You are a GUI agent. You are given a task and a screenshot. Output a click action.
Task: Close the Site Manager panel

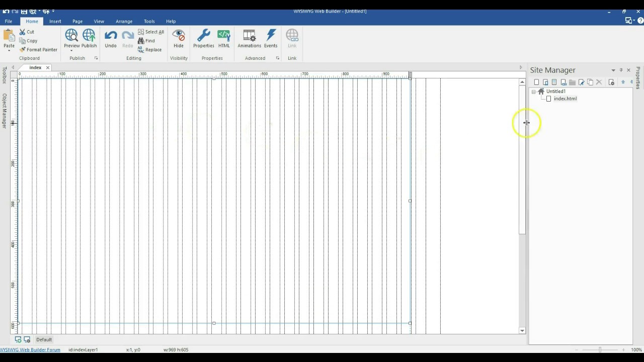[x=628, y=70]
